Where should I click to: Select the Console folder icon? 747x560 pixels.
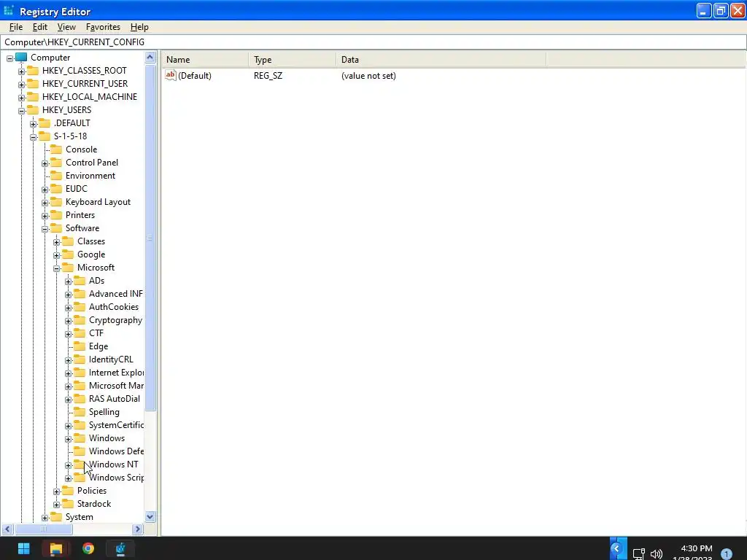(56, 149)
